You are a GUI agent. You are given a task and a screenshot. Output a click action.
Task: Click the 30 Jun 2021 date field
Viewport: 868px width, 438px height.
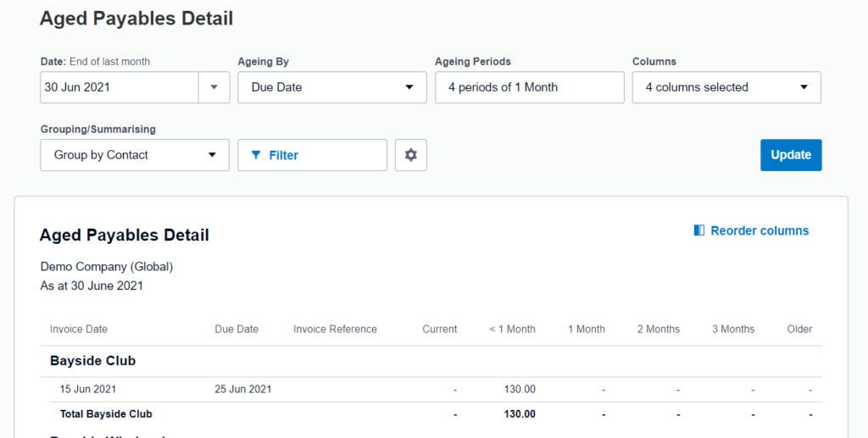pos(119,87)
